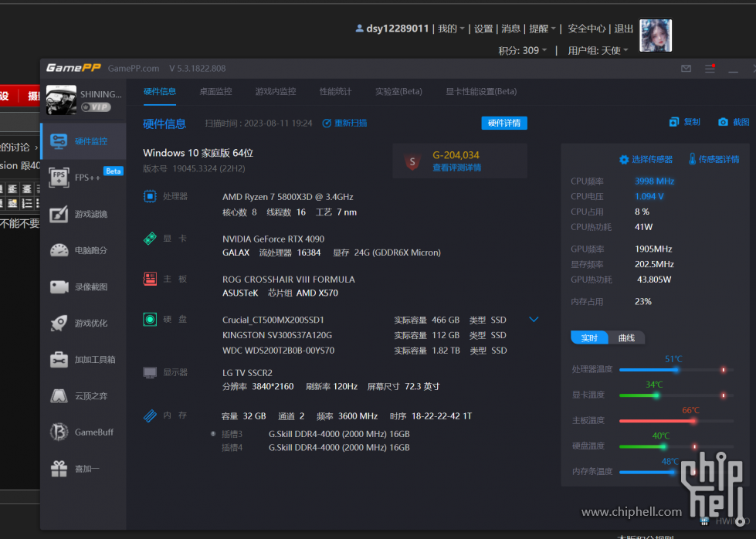Click the forum user avatar picture

[x=656, y=36]
